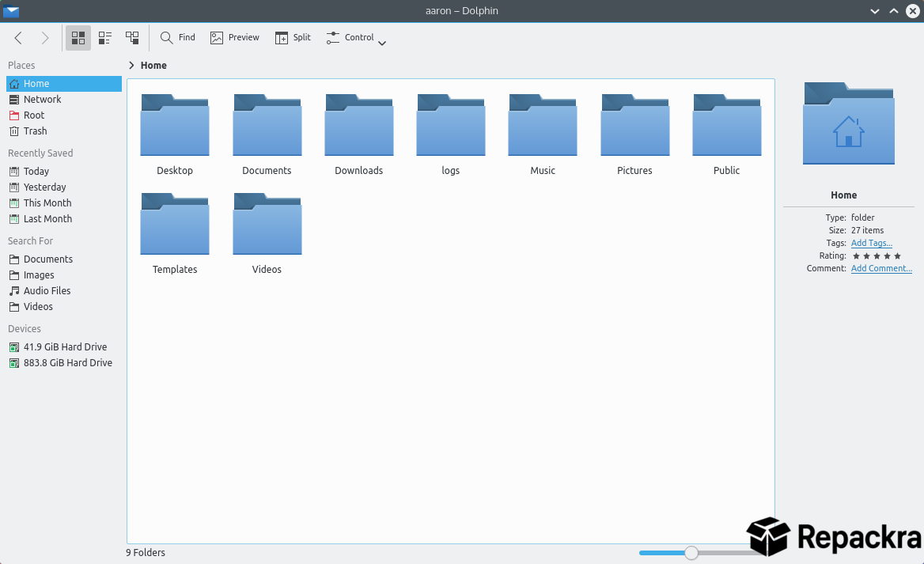Viewport: 924px width, 564px height.
Task: Click the '9 Folders' status bar text
Action: click(x=145, y=553)
